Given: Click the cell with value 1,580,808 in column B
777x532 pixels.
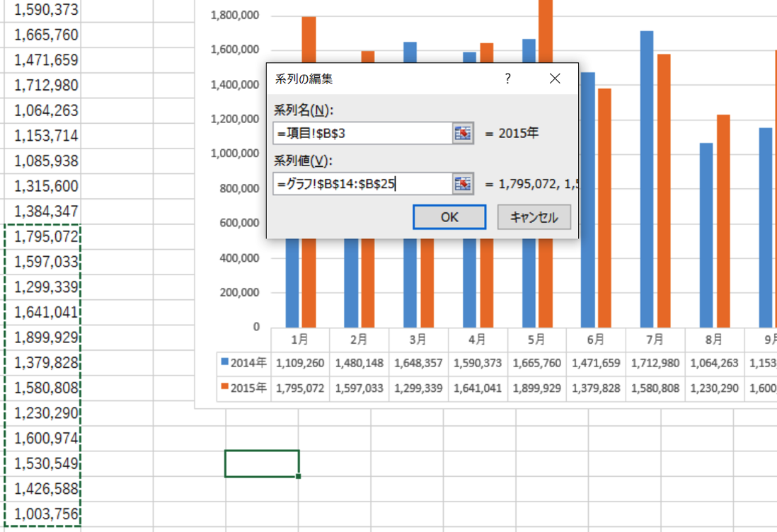Looking at the screenshot, I should pos(42,388).
